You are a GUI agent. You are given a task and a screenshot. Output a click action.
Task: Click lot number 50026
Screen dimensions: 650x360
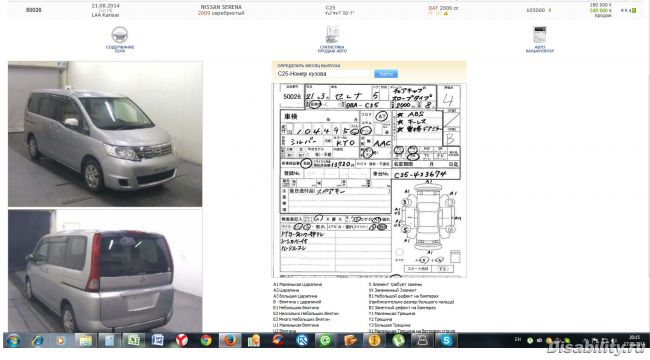(34, 10)
